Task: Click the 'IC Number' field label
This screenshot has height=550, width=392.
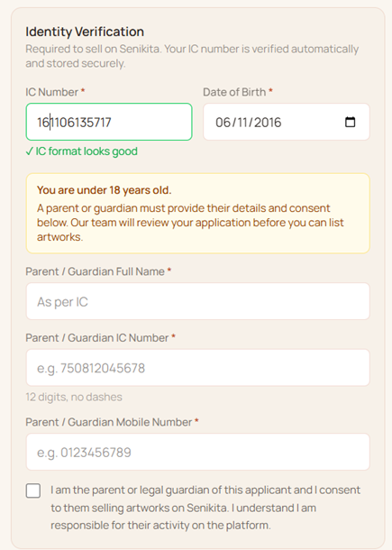Action: [x=52, y=92]
